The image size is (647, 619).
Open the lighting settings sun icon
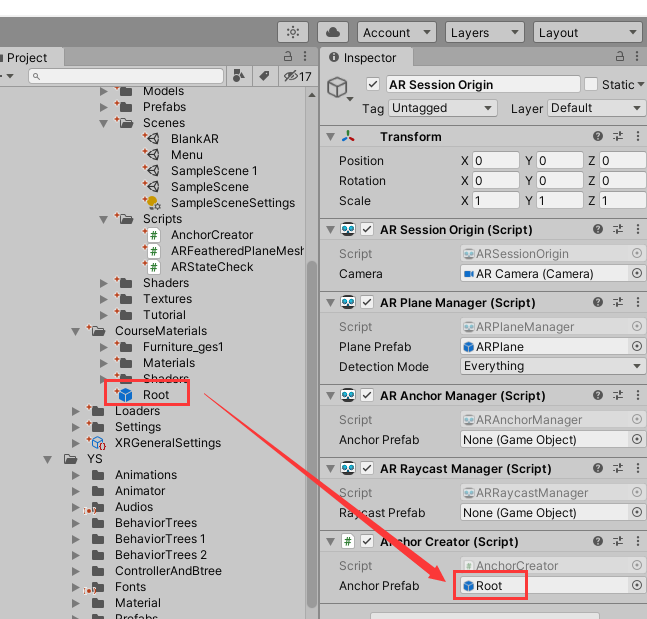point(293,32)
